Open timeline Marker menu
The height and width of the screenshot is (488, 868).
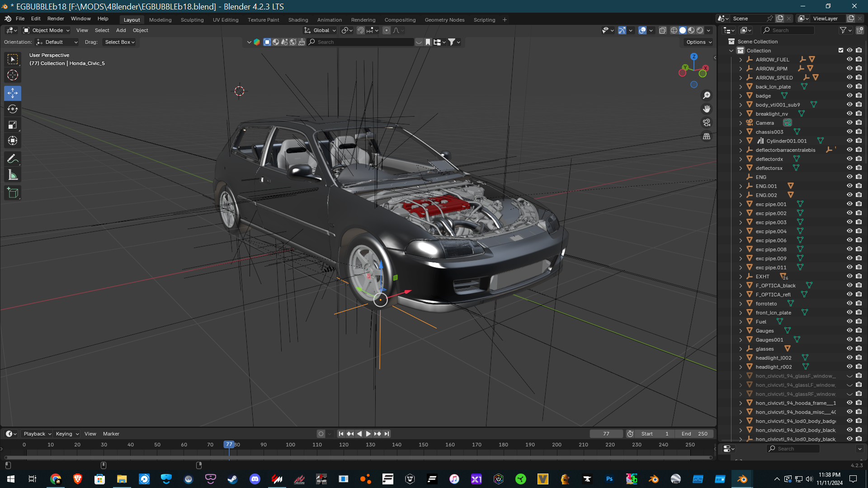pos(111,434)
